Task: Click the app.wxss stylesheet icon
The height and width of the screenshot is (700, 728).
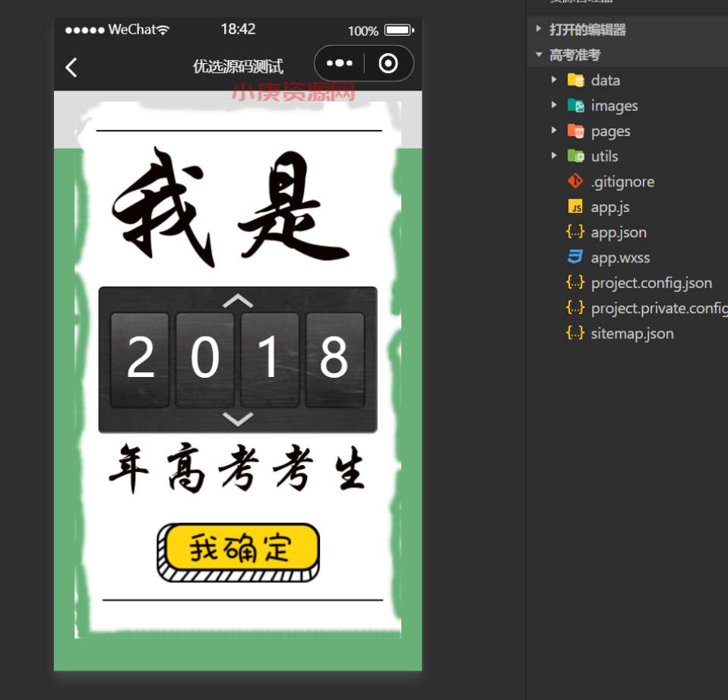Action: pyautogui.click(x=575, y=257)
